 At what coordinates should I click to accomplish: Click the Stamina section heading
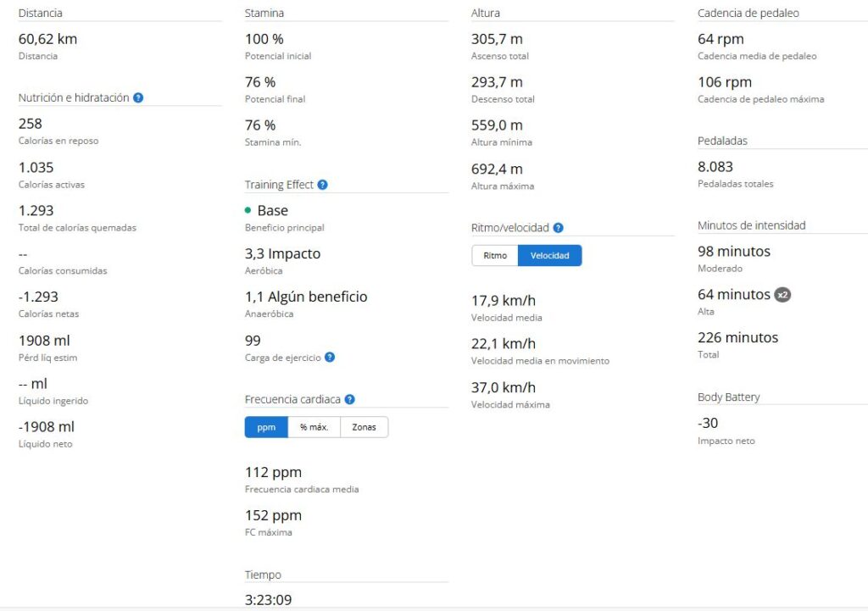(264, 13)
